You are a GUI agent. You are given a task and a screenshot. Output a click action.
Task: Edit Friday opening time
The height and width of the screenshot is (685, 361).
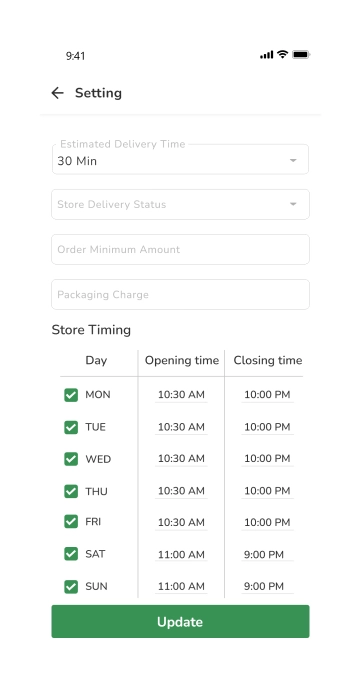(x=181, y=522)
